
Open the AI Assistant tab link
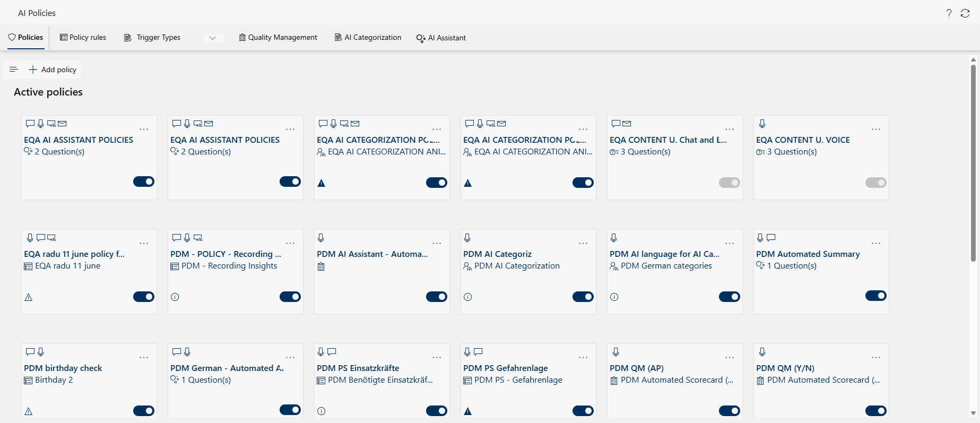click(441, 38)
